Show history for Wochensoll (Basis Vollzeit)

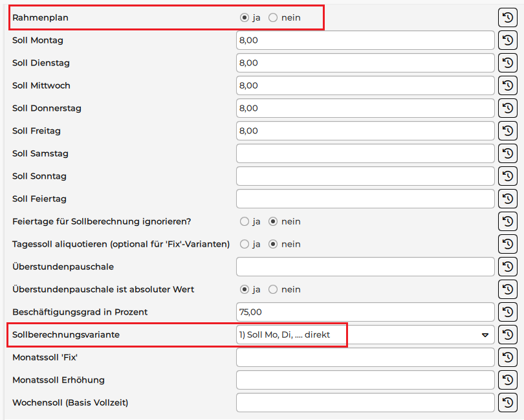[x=508, y=403]
